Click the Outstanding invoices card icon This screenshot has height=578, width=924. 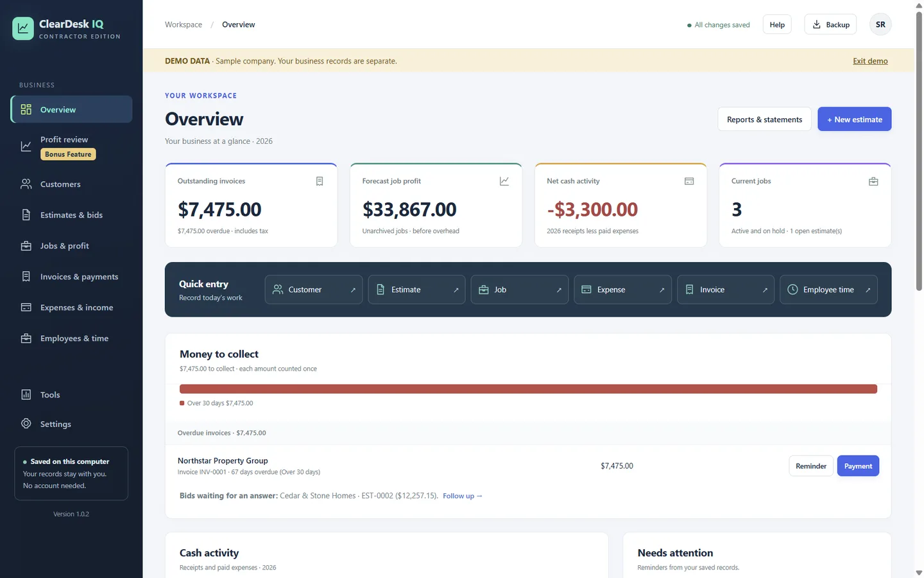click(320, 181)
